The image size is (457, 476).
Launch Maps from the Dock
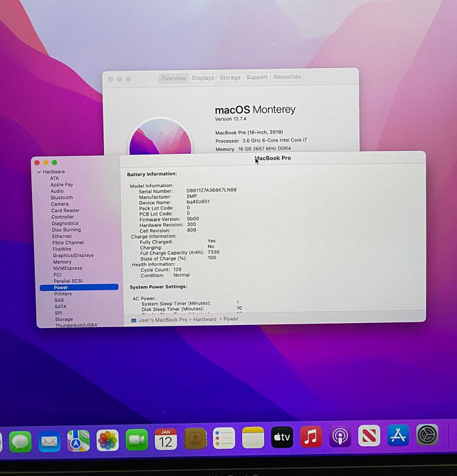[x=78, y=441]
